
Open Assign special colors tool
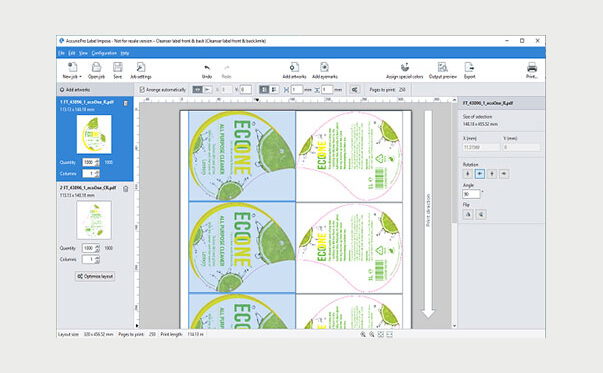405,67
